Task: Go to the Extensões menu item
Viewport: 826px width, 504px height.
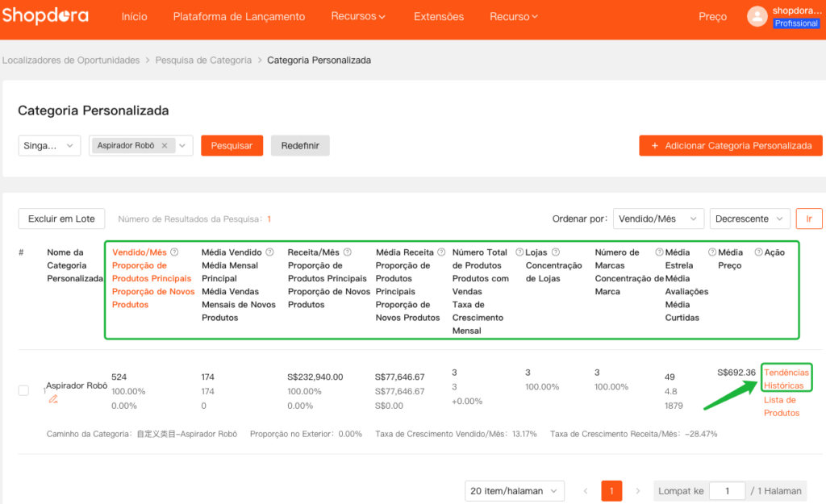Action: click(439, 17)
